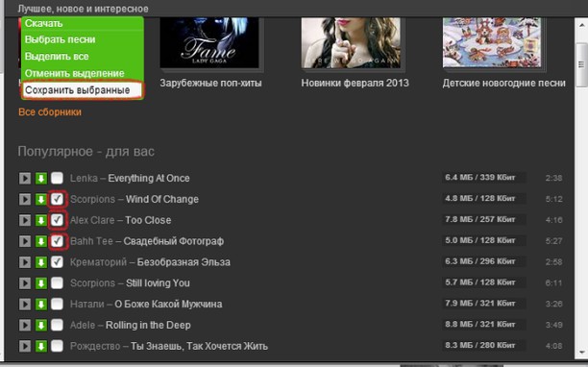Screen dimensions: 588x367
Task: Click the 8.3 МБ / 280 Кбит size label
Action: (480, 345)
